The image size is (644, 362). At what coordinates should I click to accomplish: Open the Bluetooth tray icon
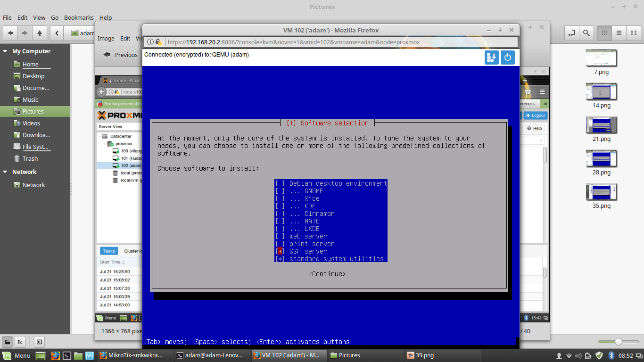(611, 355)
